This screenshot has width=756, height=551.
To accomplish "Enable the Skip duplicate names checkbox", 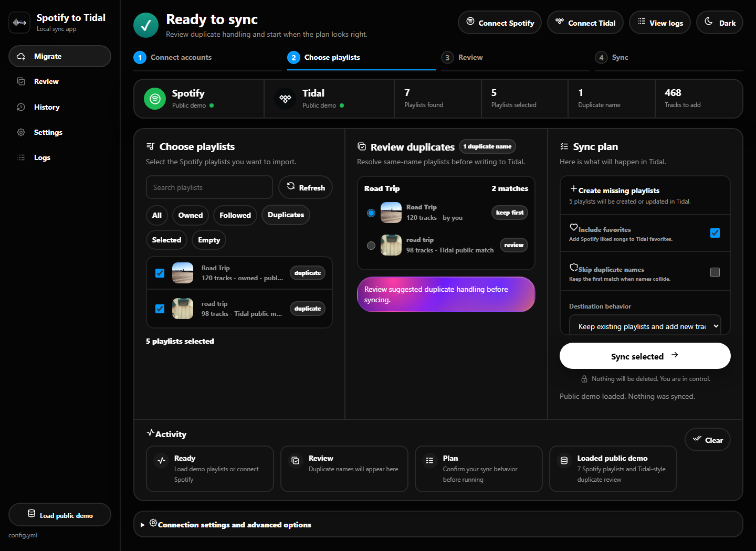I will pos(715,272).
